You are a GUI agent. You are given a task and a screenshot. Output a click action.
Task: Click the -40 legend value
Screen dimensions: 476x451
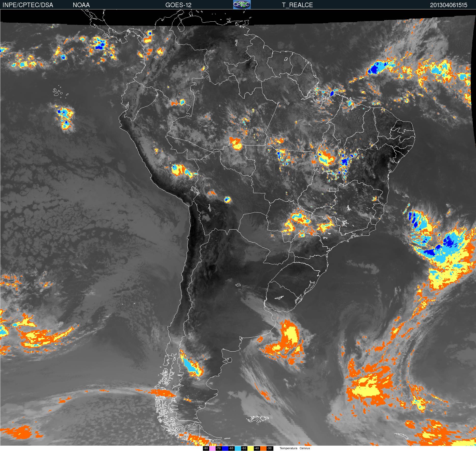click(257, 448)
